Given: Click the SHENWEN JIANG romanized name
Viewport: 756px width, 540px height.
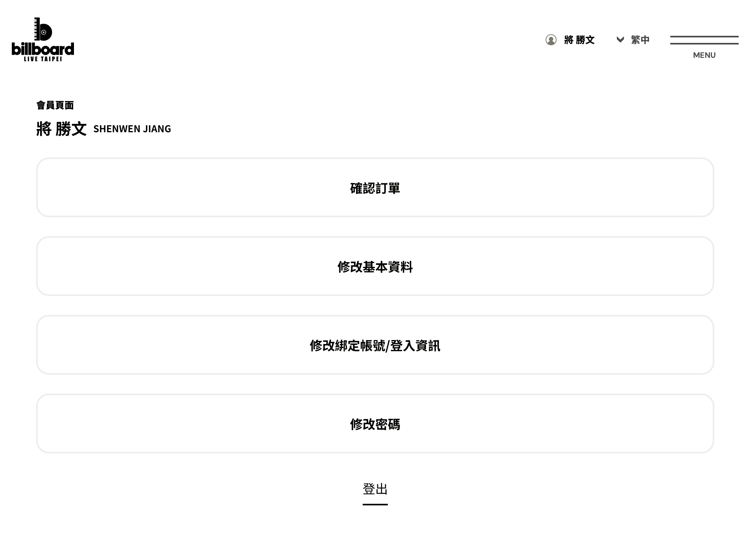Looking at the screenshot, I should [x=132, y=129].
